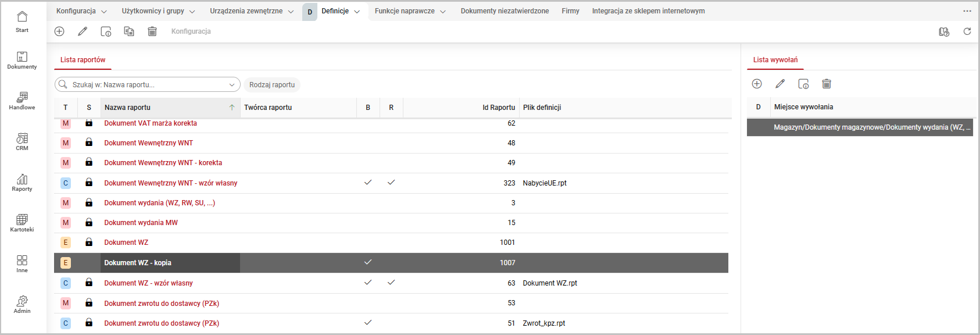Open the Dokument wydania MW report link
The width and height of the screenshot is (980, 335).
(141, 223)
